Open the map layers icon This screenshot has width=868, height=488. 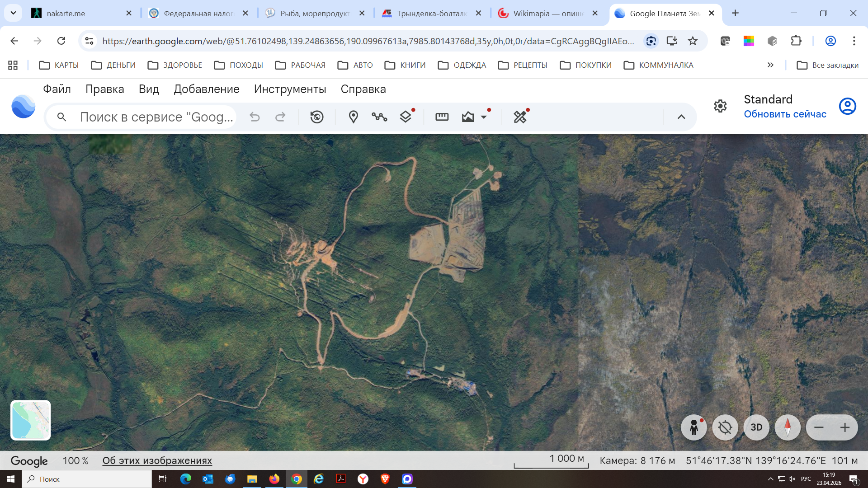click(406, 117)
